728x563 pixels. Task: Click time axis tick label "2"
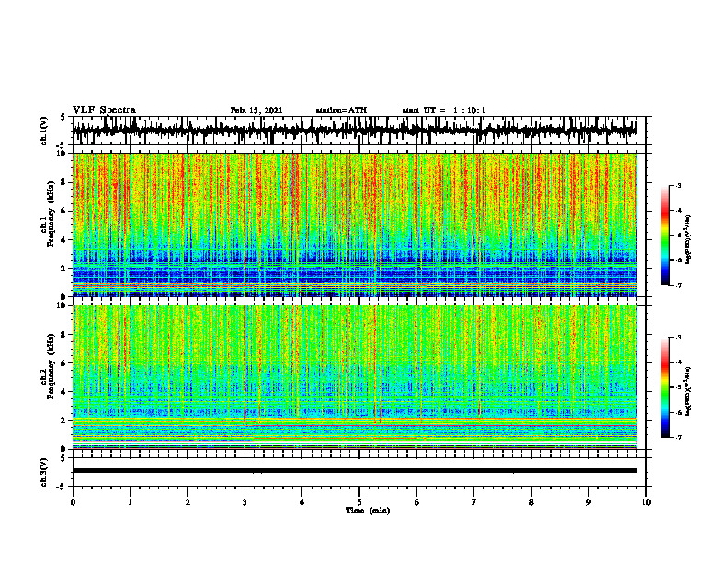click(x=188, y=502)
